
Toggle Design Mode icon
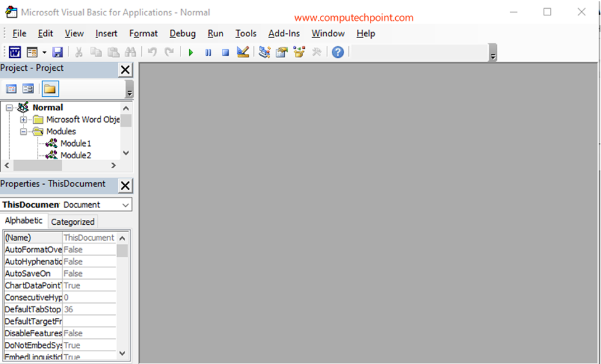point(243,52)
